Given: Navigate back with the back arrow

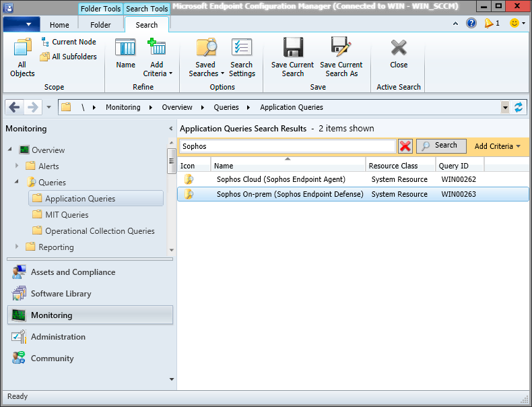Looking at the screenshot, I should pyautogui.click(x=14, y=107).
